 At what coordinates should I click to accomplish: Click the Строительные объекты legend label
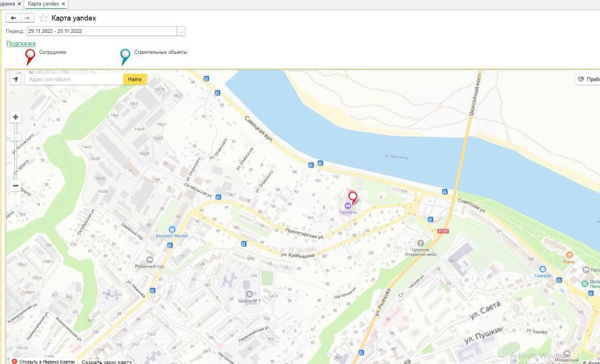point(161,52)
